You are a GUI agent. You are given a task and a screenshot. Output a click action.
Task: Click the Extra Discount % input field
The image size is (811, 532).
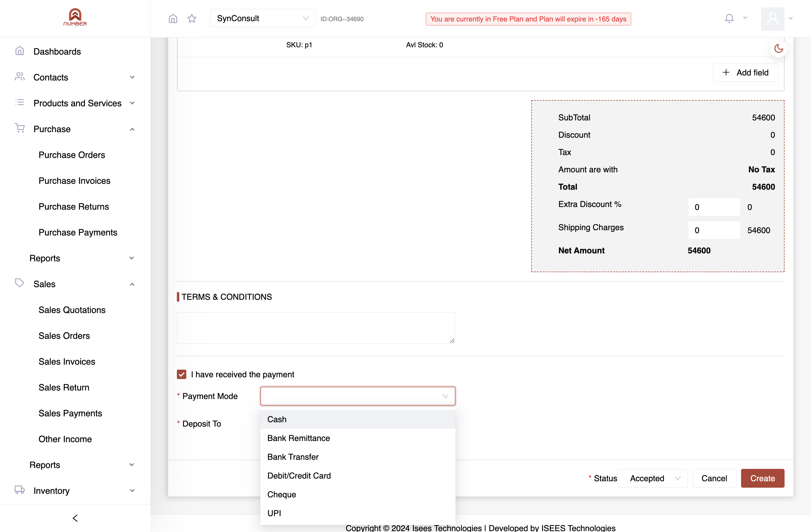714,207
